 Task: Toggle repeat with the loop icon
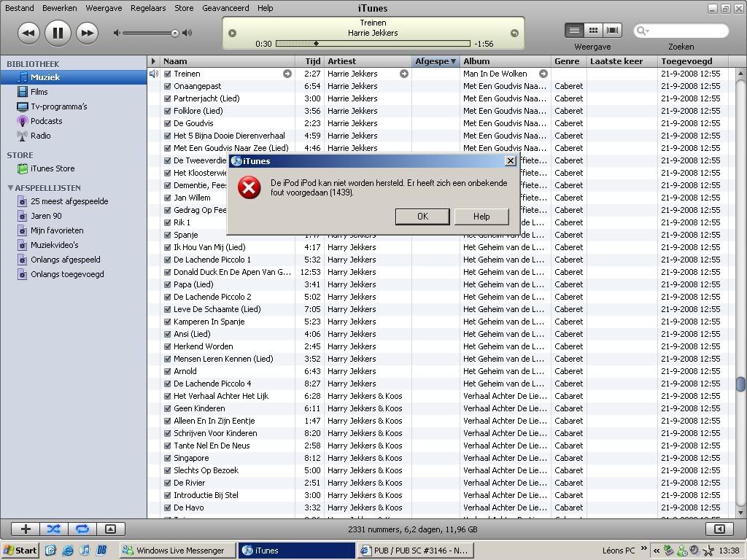click(82, 529)
